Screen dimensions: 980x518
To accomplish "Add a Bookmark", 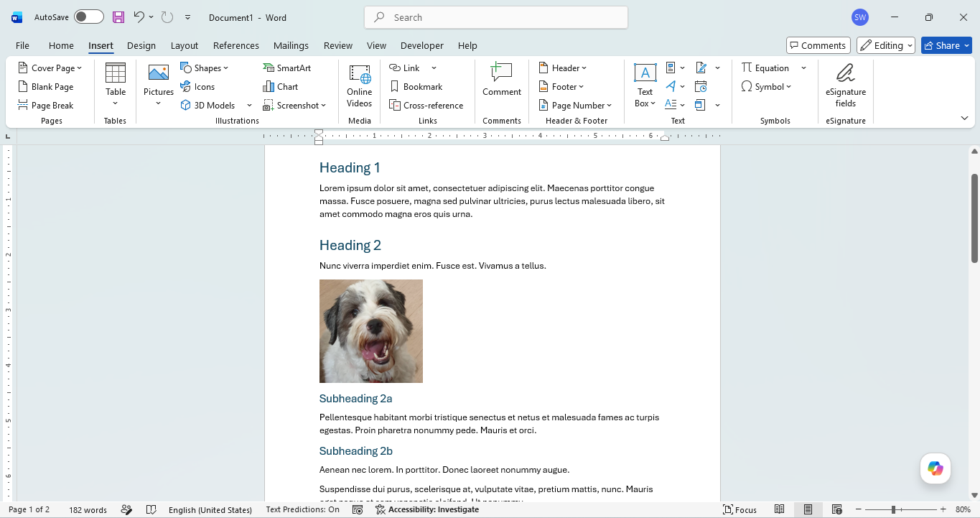I will pyautogui.click(x=416, y=87).
